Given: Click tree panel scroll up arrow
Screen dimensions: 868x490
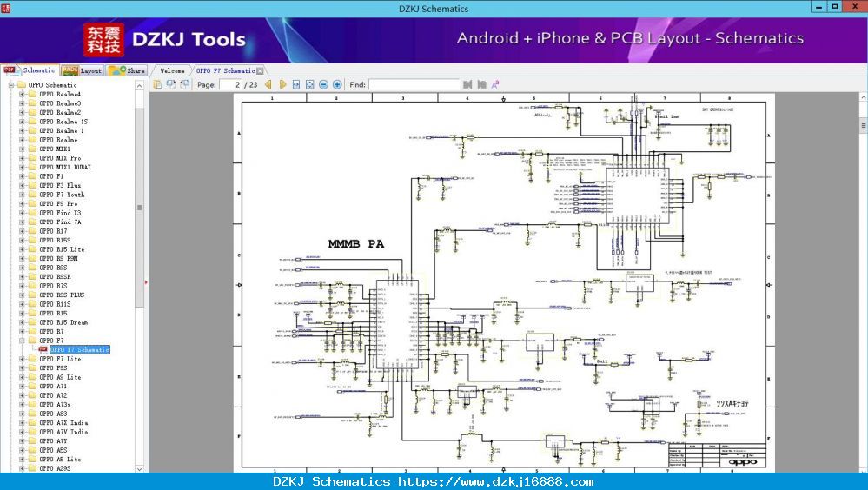Looking at the screenshot, I should coord(140,86).
